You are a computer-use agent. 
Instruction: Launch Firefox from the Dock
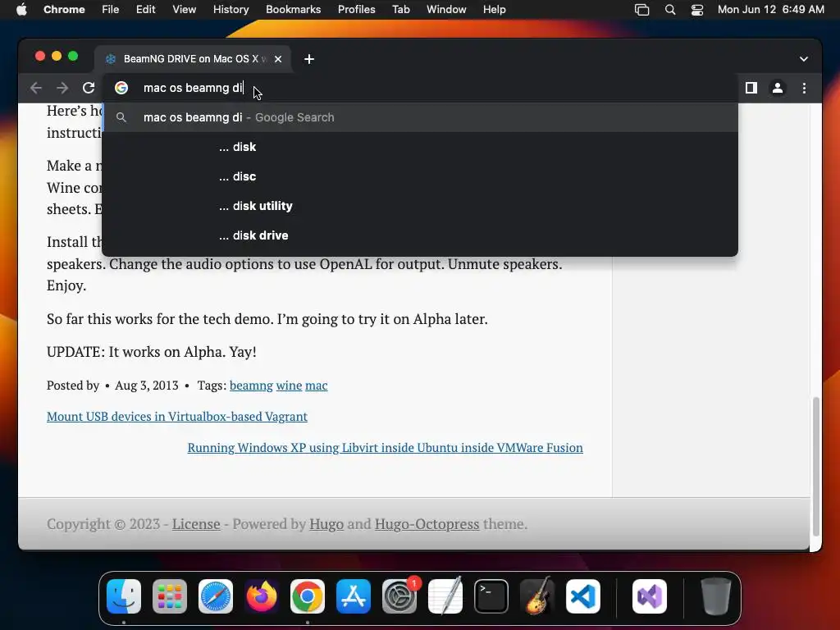tap(262, 596)
